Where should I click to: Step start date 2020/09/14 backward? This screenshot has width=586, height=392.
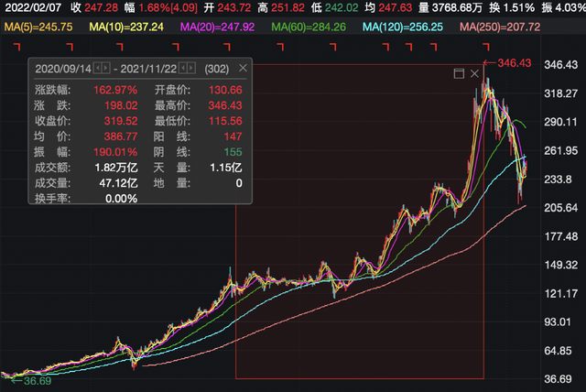pyautogui.click(x=99, y=69)
